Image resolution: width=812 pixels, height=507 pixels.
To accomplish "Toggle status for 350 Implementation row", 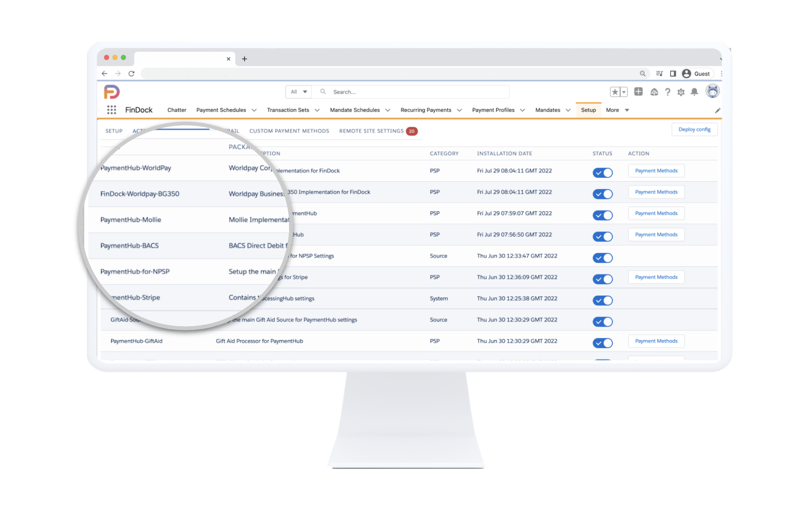I will (603, 194).
